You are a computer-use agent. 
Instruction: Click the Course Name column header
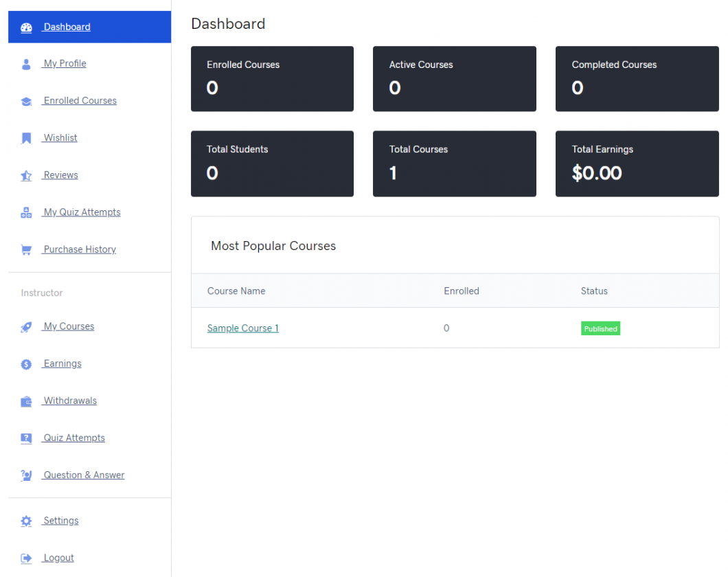coord(236,291)
